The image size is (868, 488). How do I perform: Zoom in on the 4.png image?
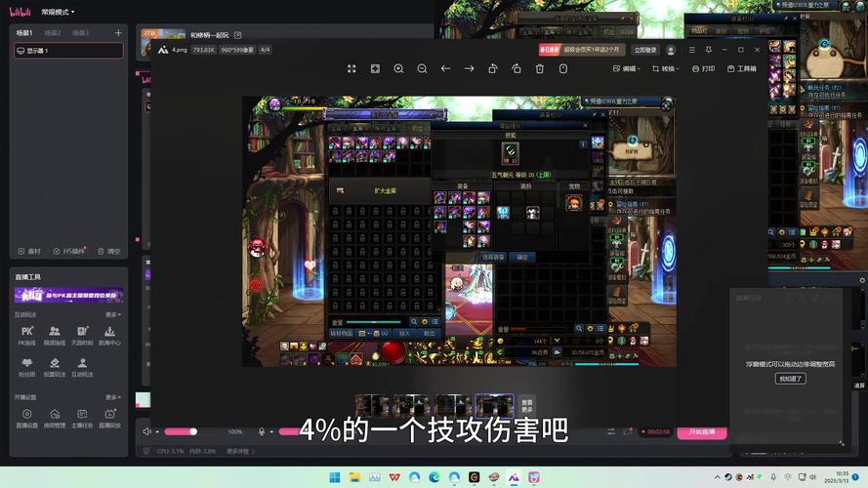398,68
